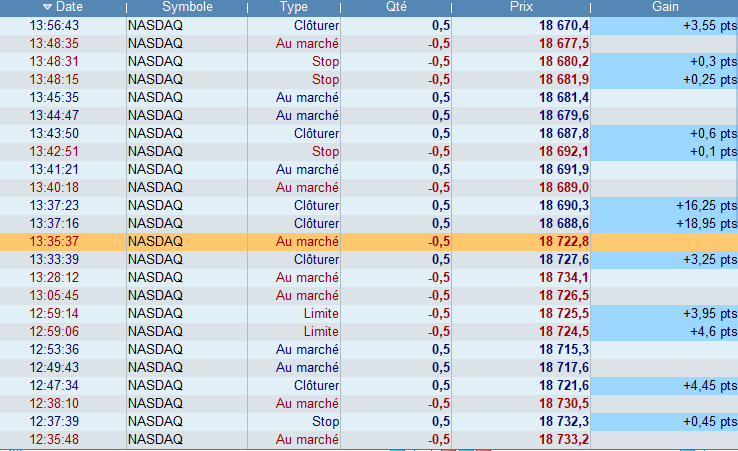This screenshot has height=451, width=738.
Task: Click price 18 722,8 in highlighted row
Action: 564,242
